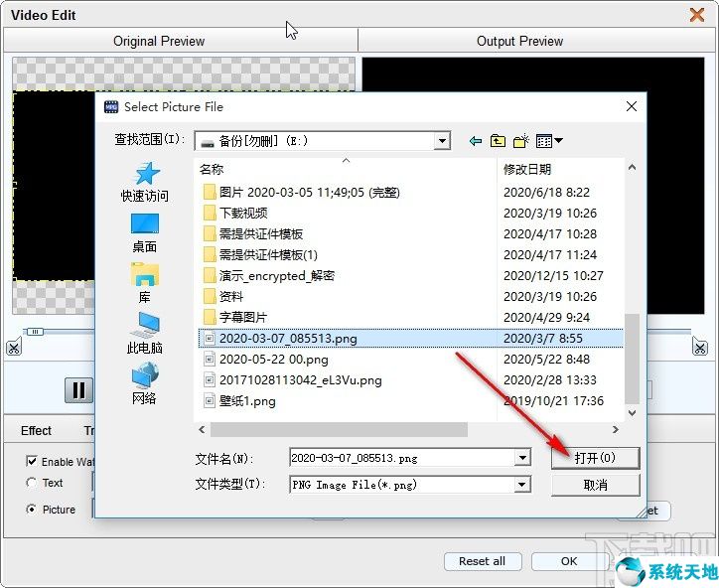Screen dimensions: 719x588
Task: Click Reset all button
Action: pos(483,561)
